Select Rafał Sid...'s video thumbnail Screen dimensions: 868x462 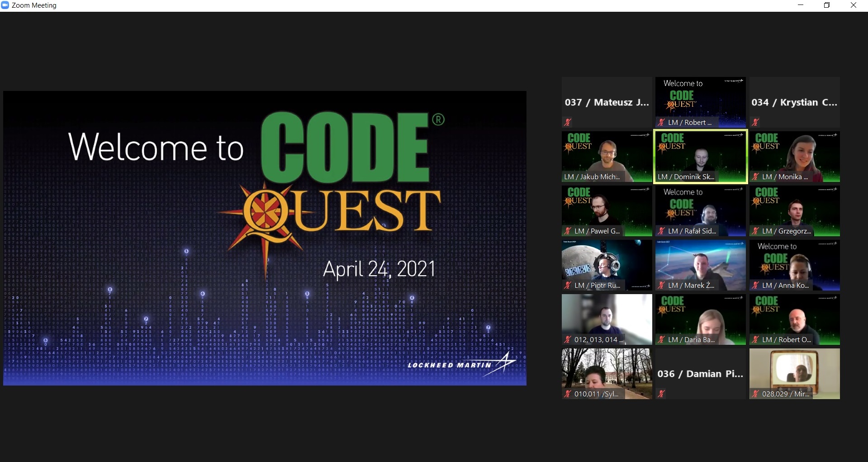pos(701,211)
